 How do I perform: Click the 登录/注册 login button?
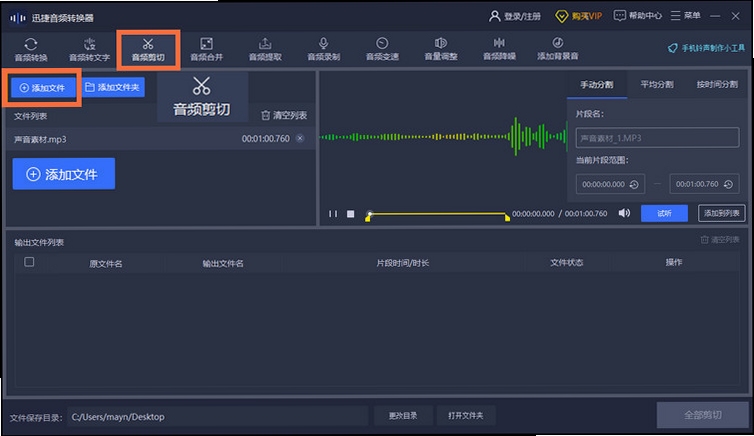[x=515, y=16]
